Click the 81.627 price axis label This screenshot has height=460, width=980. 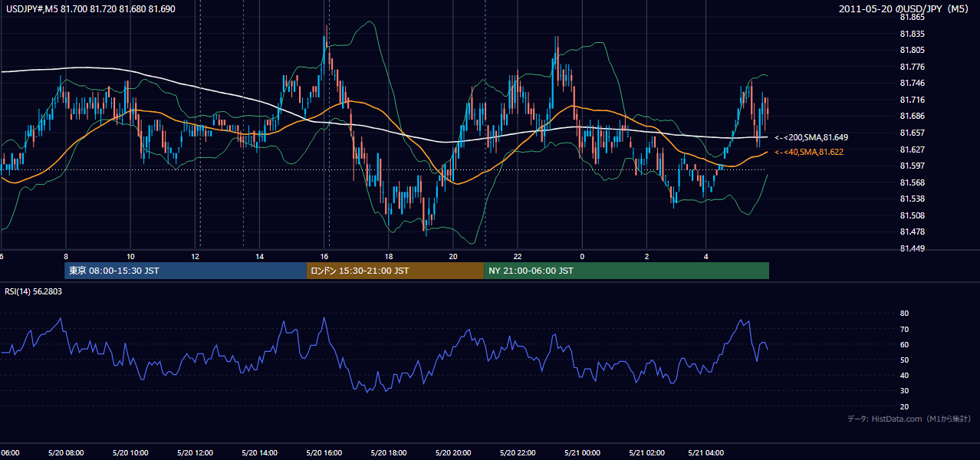coord(911,149)
